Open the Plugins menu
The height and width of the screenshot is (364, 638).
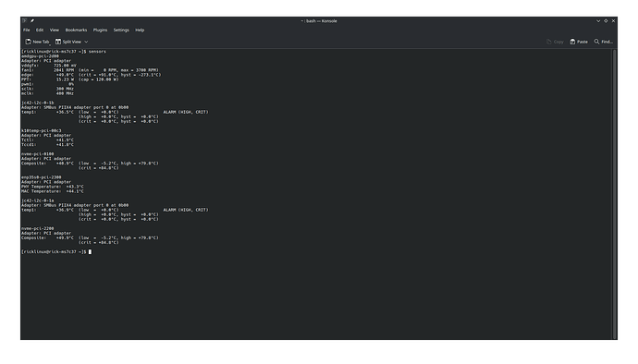[100, 30]
